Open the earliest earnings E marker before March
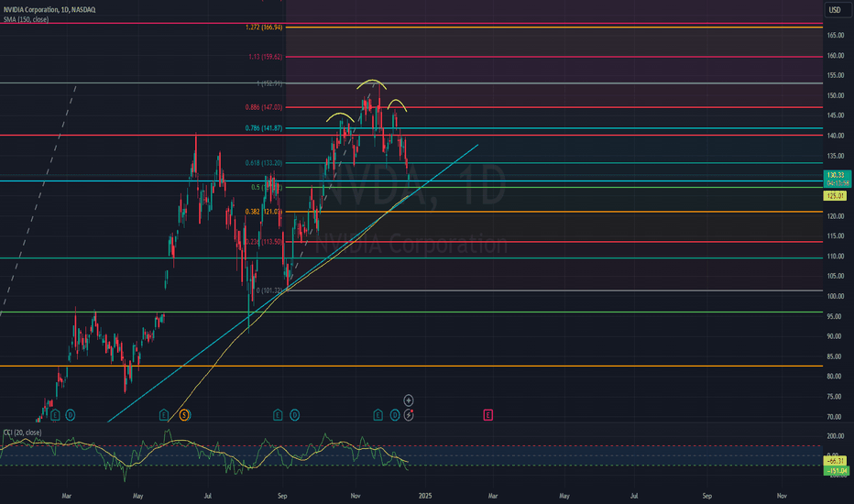This screenshot has height=504, width=854. click(54, 415)
